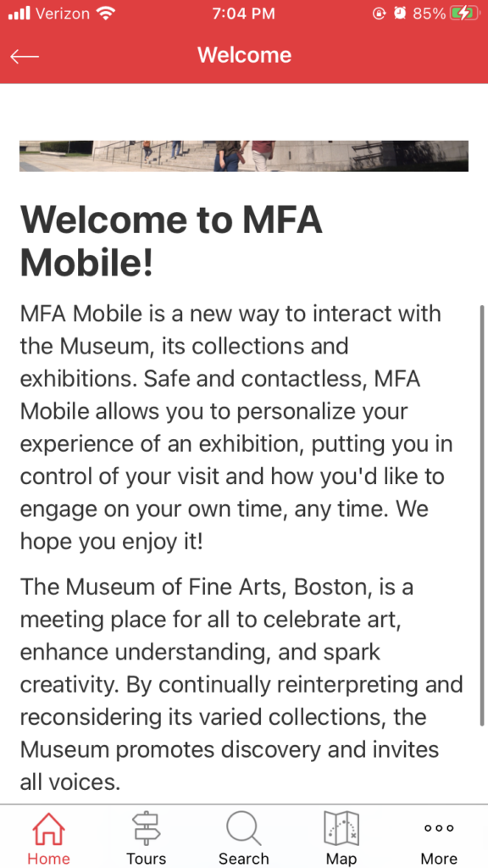The image size is (488, 868).
Task: Click the vertical scrollbar on the right edge
Action: click(x=482, y=515)
